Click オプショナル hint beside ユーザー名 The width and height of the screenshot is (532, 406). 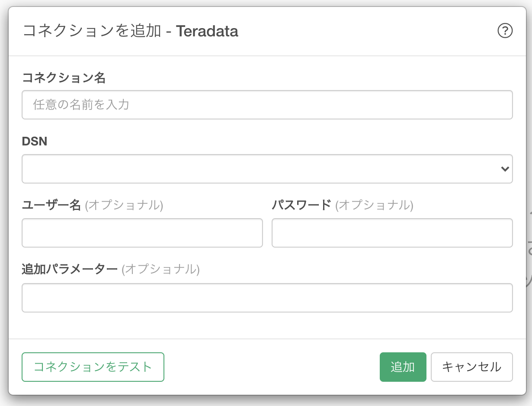pos(124,205)
